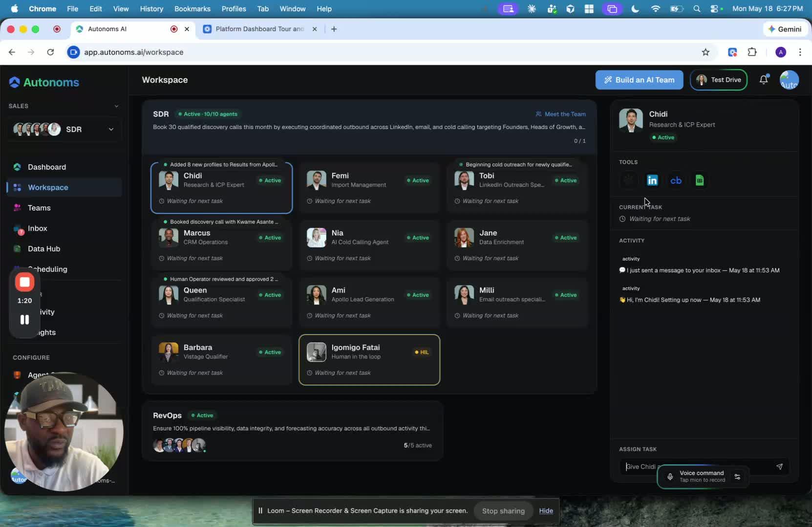This screenshot has width=812, height=527.
Task: Open the Barbara Vistage Qualifier card
Action: point(221,360)
